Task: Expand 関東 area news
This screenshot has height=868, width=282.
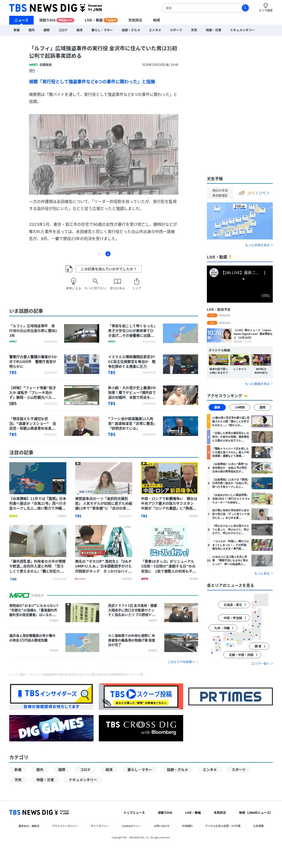Action: pyautogui.click(x=259, y=646)
